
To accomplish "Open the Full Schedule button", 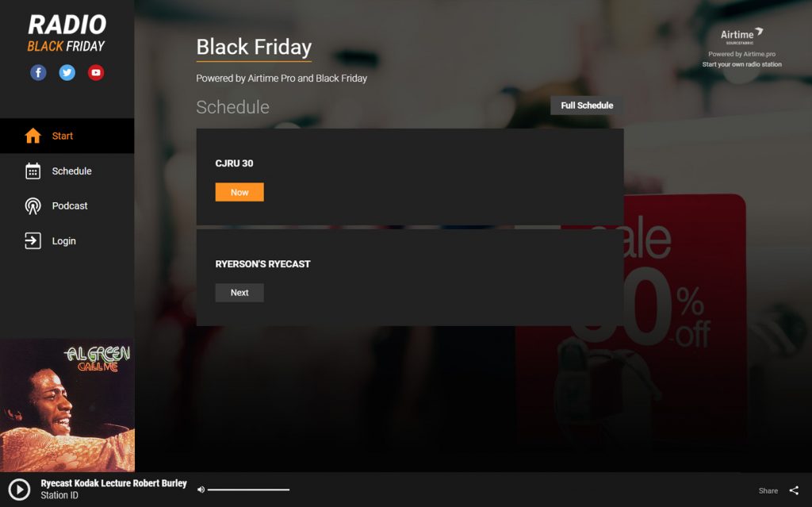I will pos(587,106).
